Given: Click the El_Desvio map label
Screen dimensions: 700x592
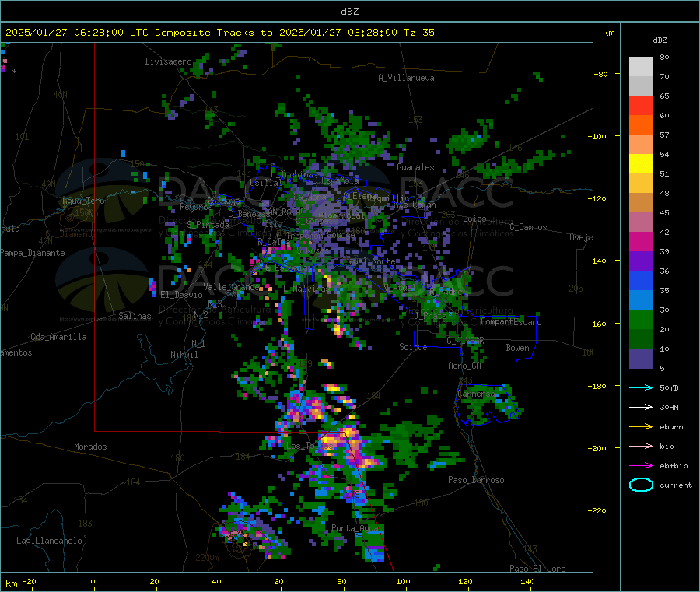Looking at the screenshot, I should pos(182,295).
